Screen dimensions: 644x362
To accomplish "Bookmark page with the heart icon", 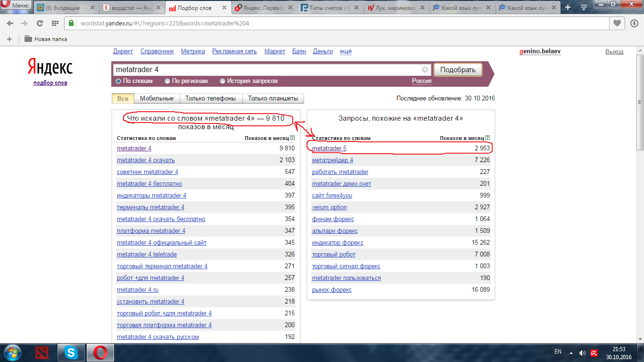I will 617,23.
